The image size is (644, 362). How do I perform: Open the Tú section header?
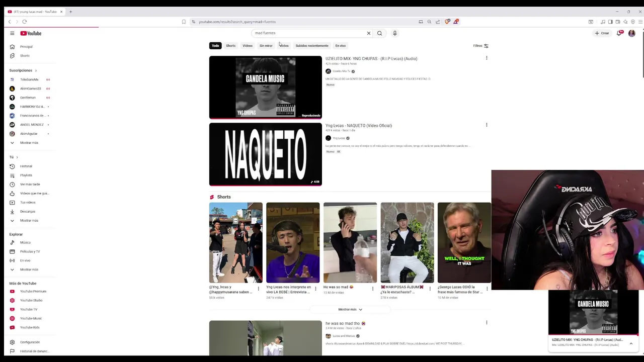(14, 157)
